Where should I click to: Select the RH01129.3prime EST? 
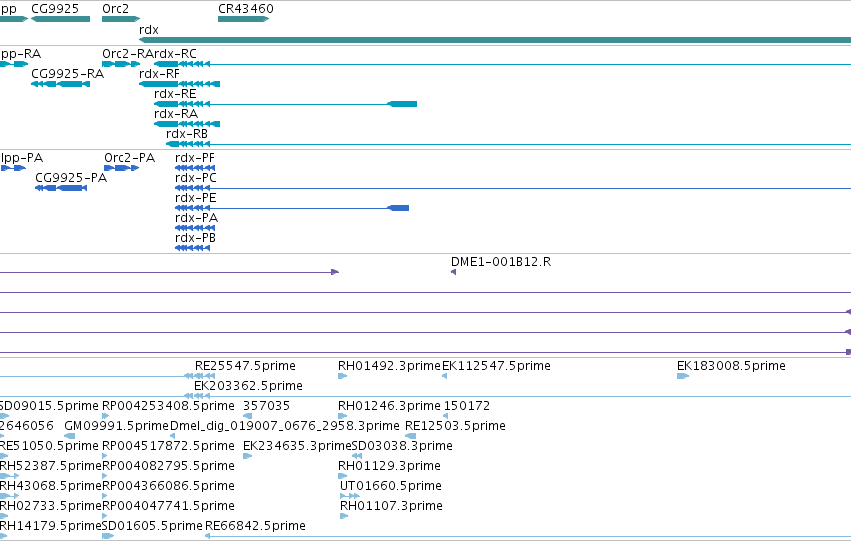click(x=342, y=476)
